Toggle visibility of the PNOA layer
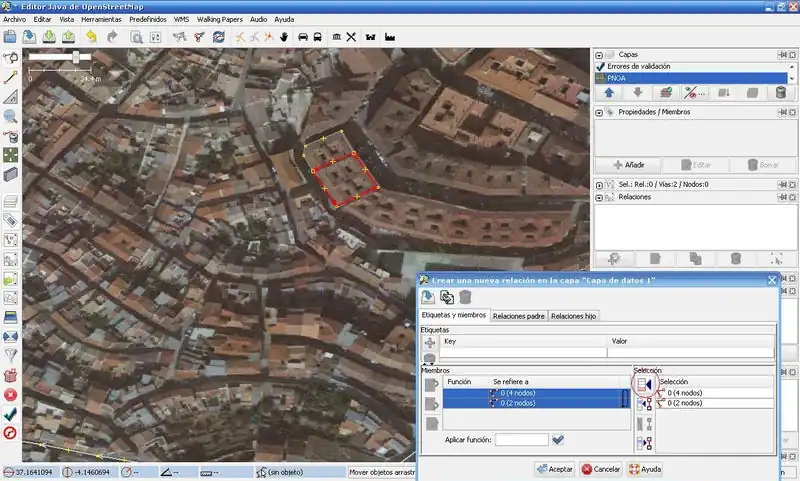This screenshot has width=800, height=481. (600, 77)
